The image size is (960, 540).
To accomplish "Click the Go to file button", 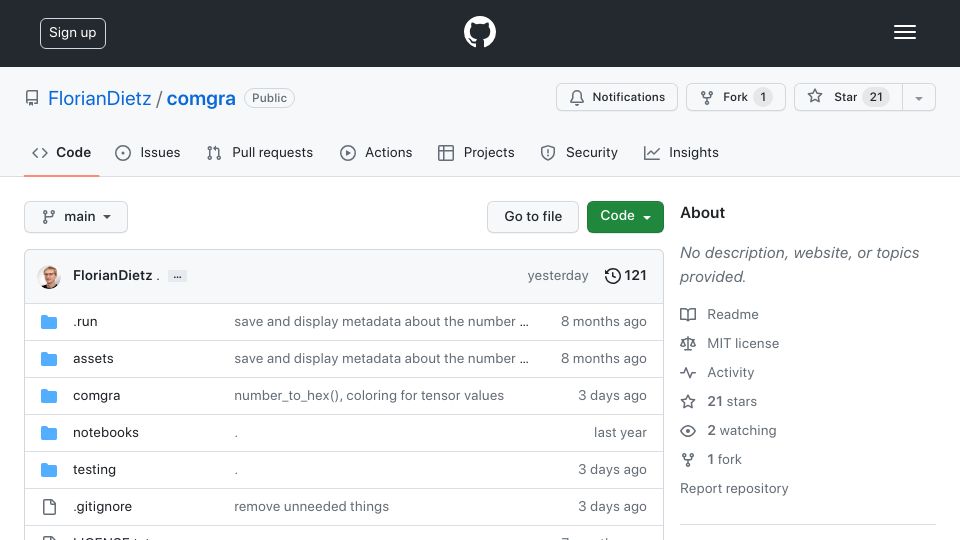I will tap(533, 217).
